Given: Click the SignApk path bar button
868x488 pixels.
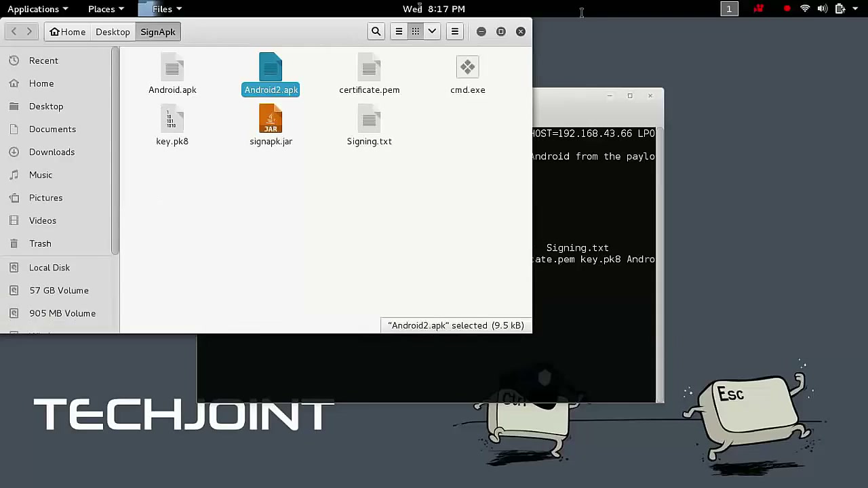Looking at the screenshot, I should pyautogui.click(x=158, y=32).
